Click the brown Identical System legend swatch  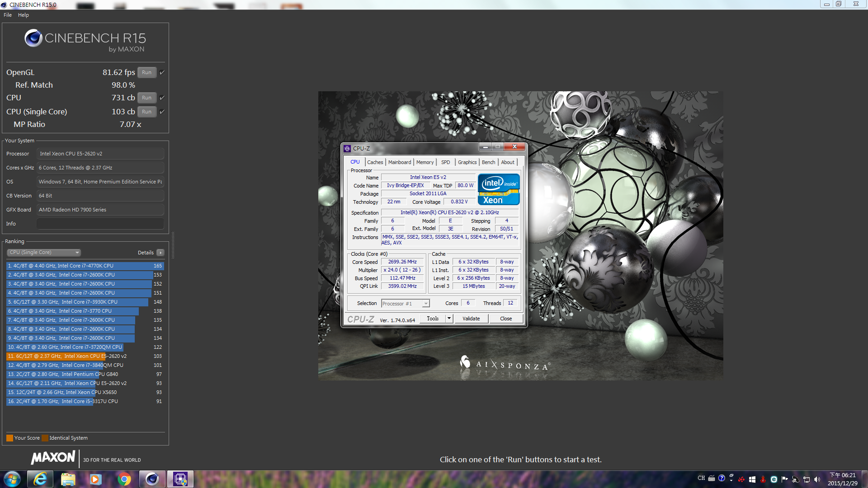point(45,438)
